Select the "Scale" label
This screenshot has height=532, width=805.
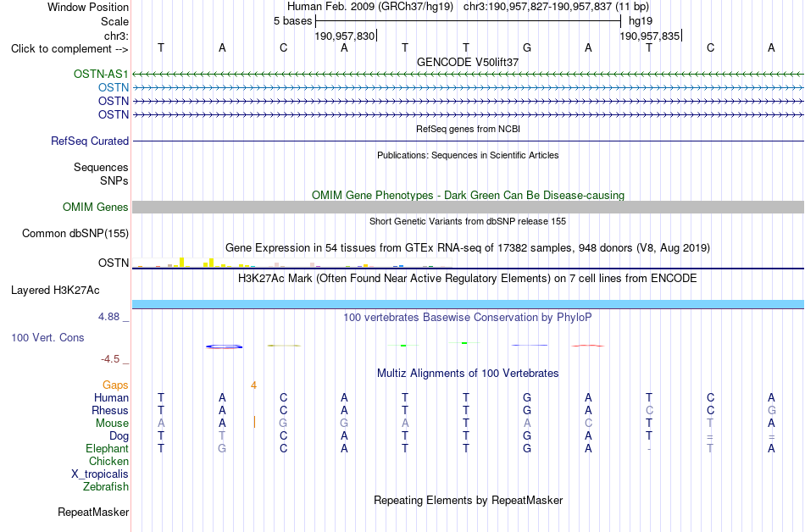pyautogui.click(x=114, y=21)
